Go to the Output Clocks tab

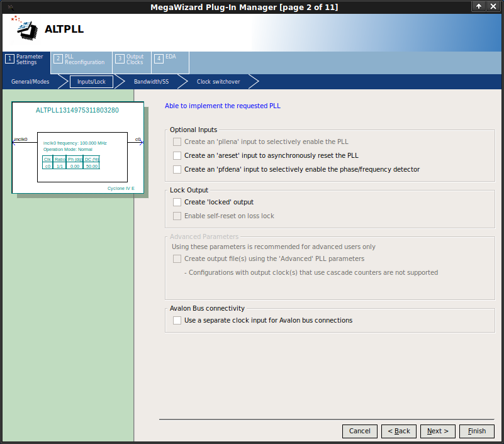point(132,59)
